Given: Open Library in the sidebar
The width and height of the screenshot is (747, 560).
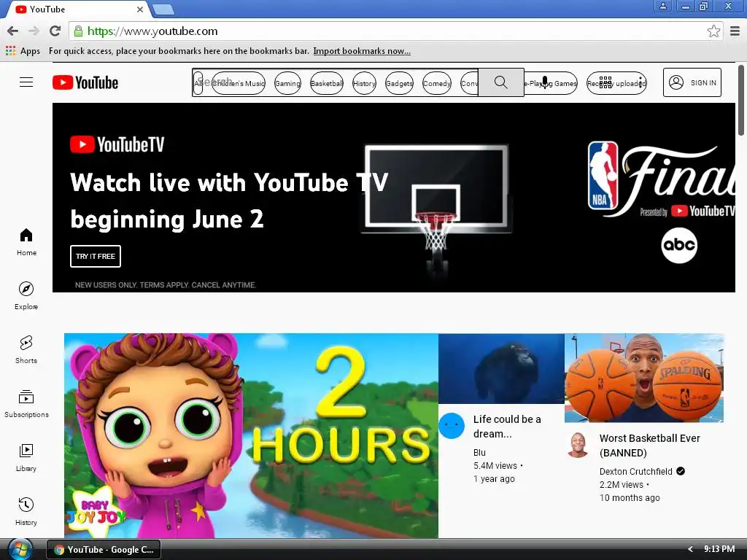Looking at the screenshot, I should (26, 458).
